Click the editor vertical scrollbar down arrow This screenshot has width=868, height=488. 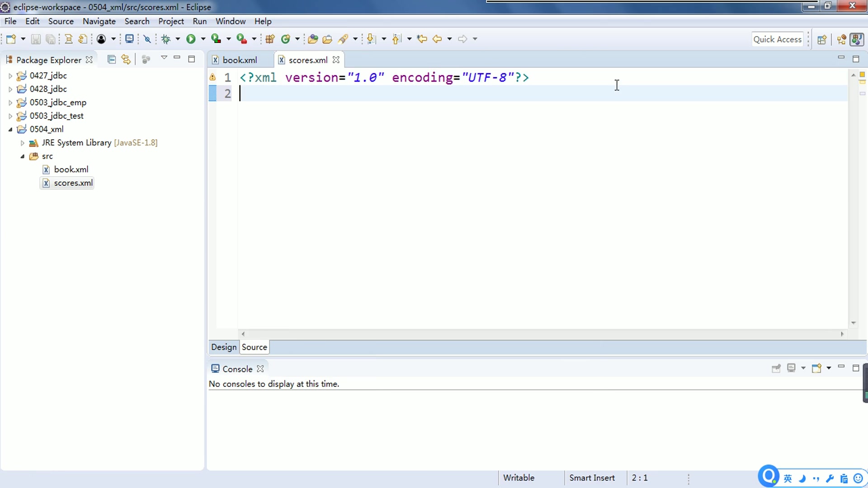(x=854, y=323)
